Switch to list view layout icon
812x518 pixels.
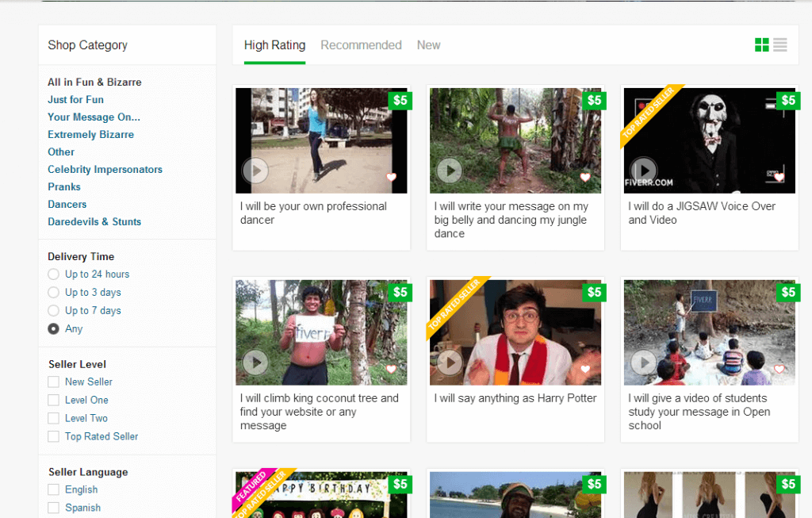click(780, 45)
